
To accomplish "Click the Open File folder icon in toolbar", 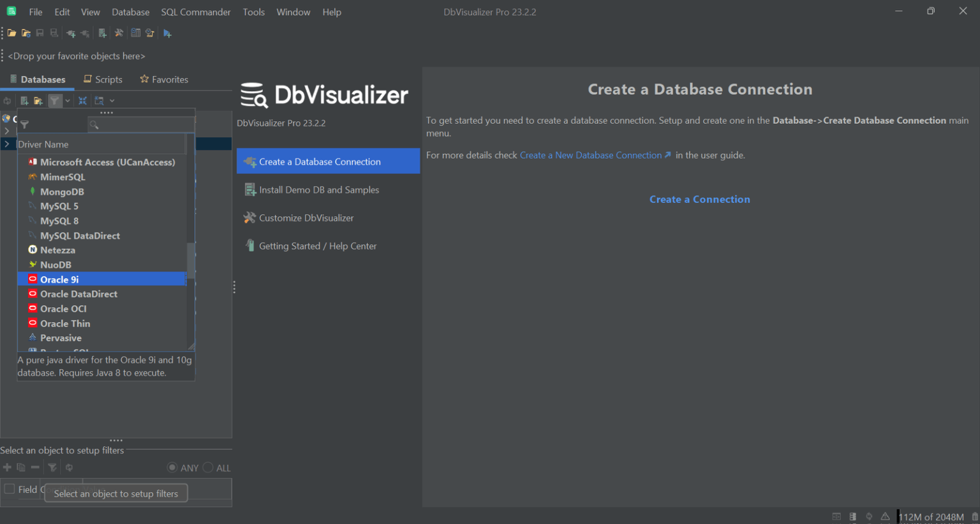I will pyautogui.click(x=11, y=33).
